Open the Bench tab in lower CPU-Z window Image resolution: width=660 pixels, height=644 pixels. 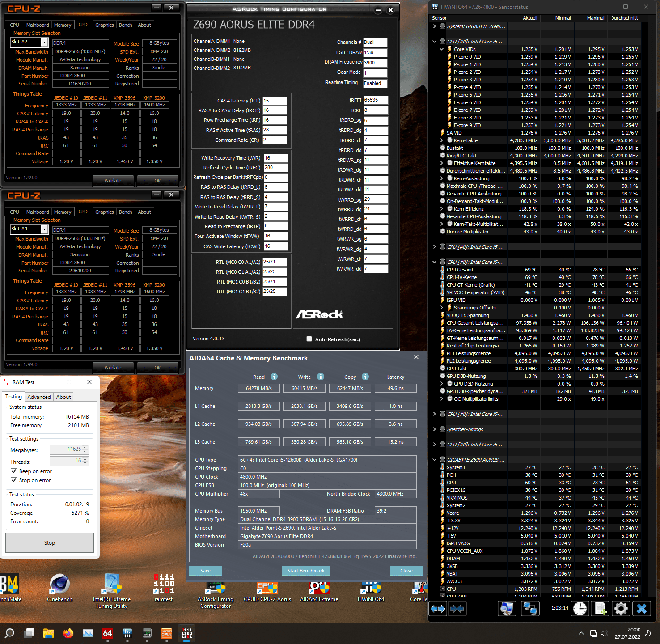coord(125,212)
